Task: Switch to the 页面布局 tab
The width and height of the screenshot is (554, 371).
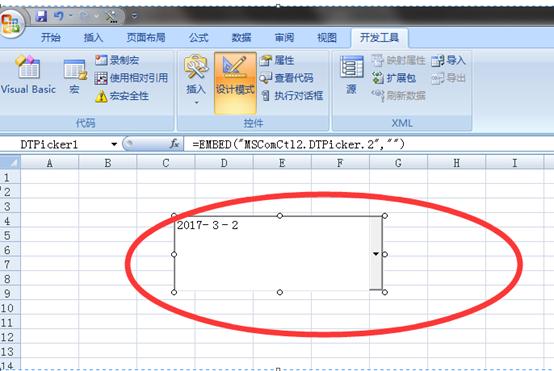Action: pos(146,37)
